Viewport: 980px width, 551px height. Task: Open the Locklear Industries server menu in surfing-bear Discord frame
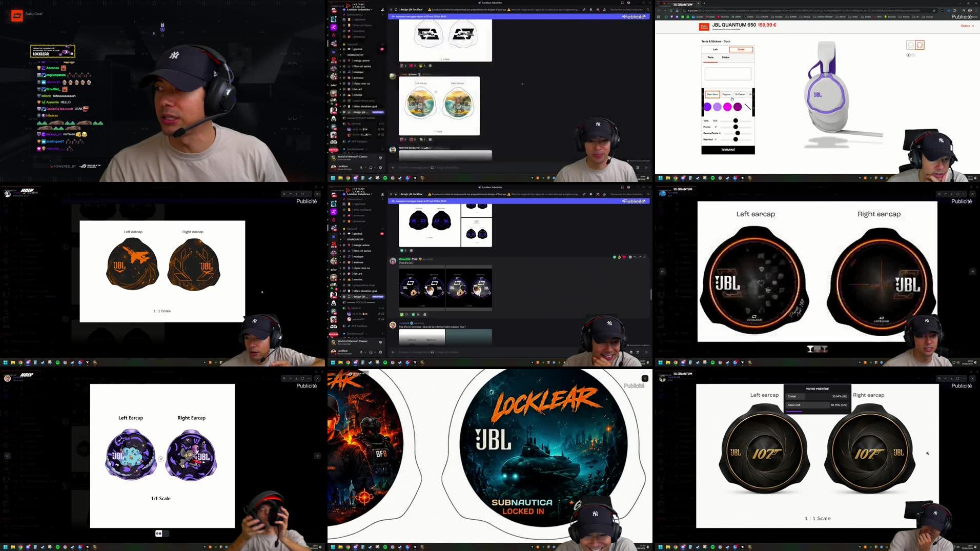359,9
